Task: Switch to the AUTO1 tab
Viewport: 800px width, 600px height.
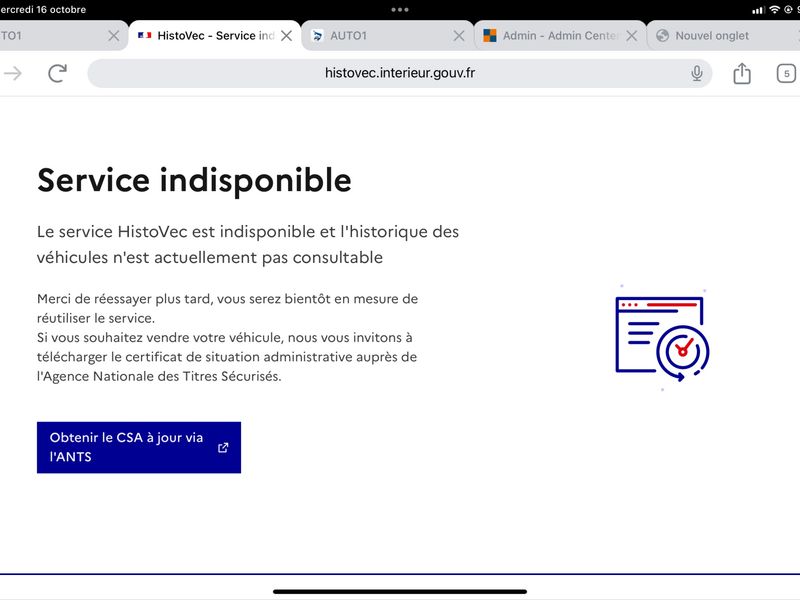Action: [388, 36]
